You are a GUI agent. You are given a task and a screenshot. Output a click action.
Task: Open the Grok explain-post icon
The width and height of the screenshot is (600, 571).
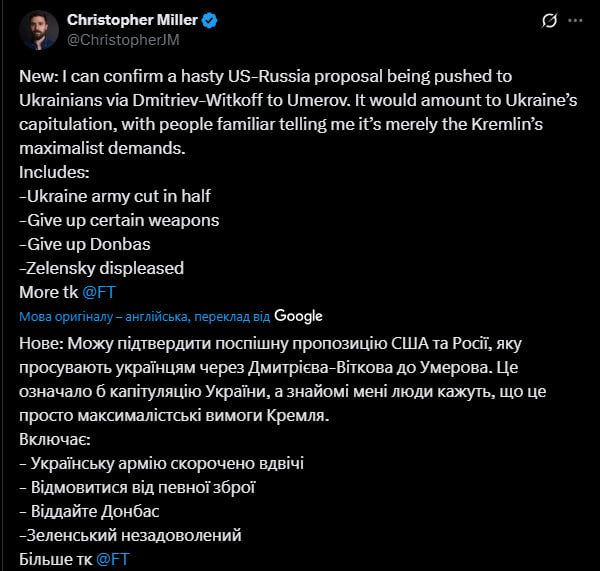click(x=547, y=21)
